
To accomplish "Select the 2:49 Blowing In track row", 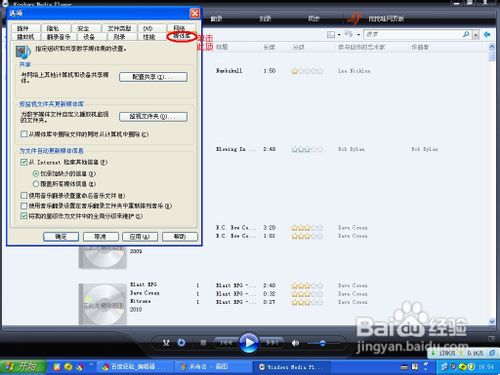I will click(x=327, y=149).
